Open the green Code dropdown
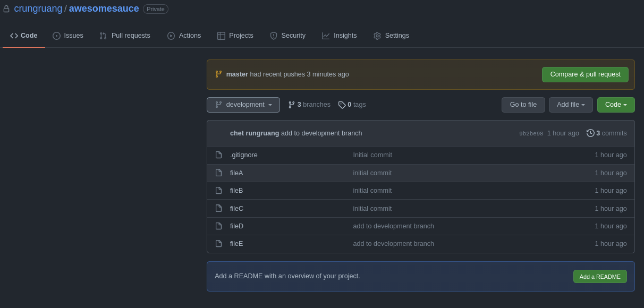The height and width of the screenshot is (308, 644). 615,105
